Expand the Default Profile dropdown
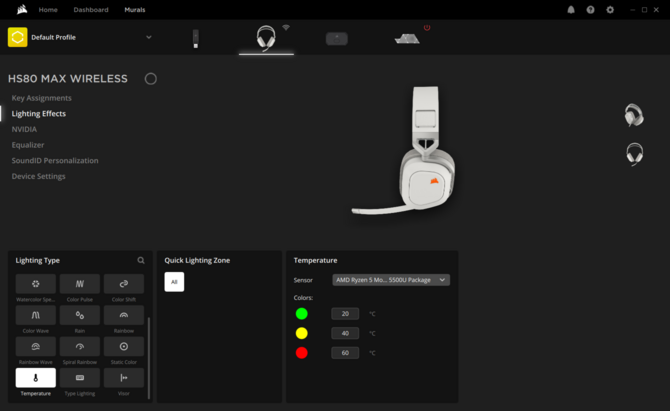Image resolution: width=670 pixels, height=411 pixels. [149, 37]
